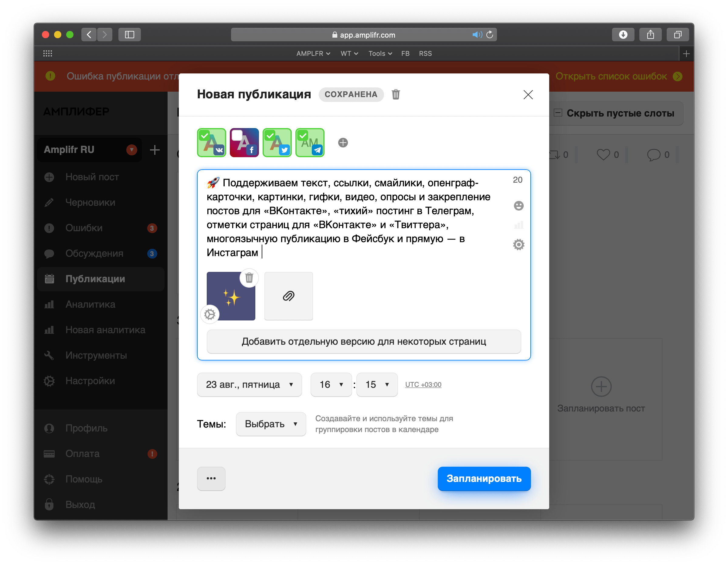Reload the page in Safari
The height and width of the screenshot is (565, 728).
pyautogui.click(x=489, y=35)
